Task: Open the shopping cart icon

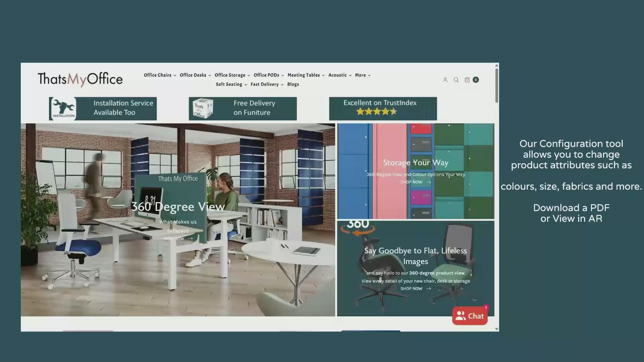Action: coord(467,80)
